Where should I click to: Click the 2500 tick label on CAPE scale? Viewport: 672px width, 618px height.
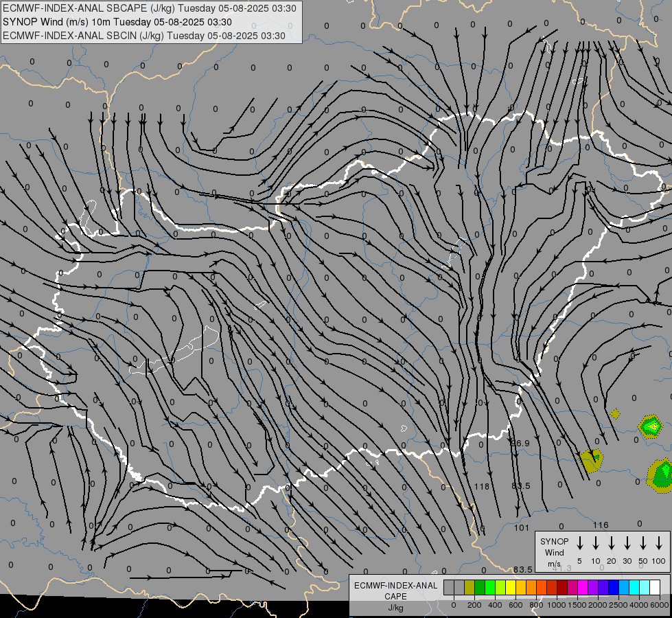coord(618,605)
